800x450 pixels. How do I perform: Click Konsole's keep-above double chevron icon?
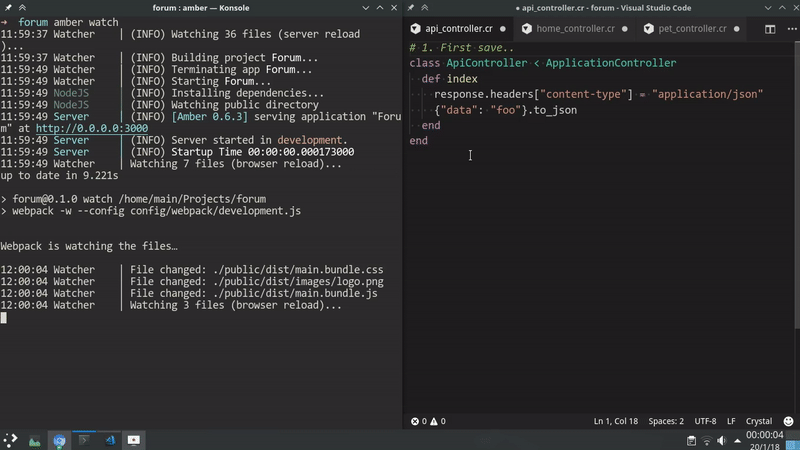pyautogui.click(x=22, y=8)
